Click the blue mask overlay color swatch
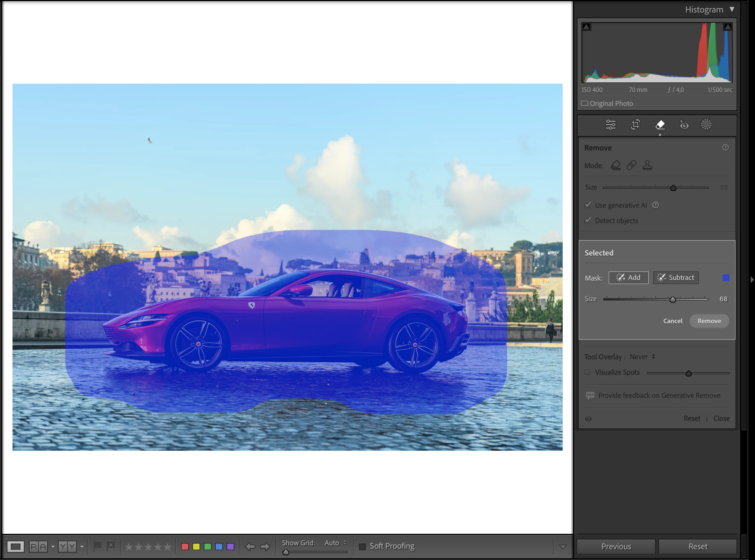The width and height of the screenshot is (755, 560). coord(725,278)
